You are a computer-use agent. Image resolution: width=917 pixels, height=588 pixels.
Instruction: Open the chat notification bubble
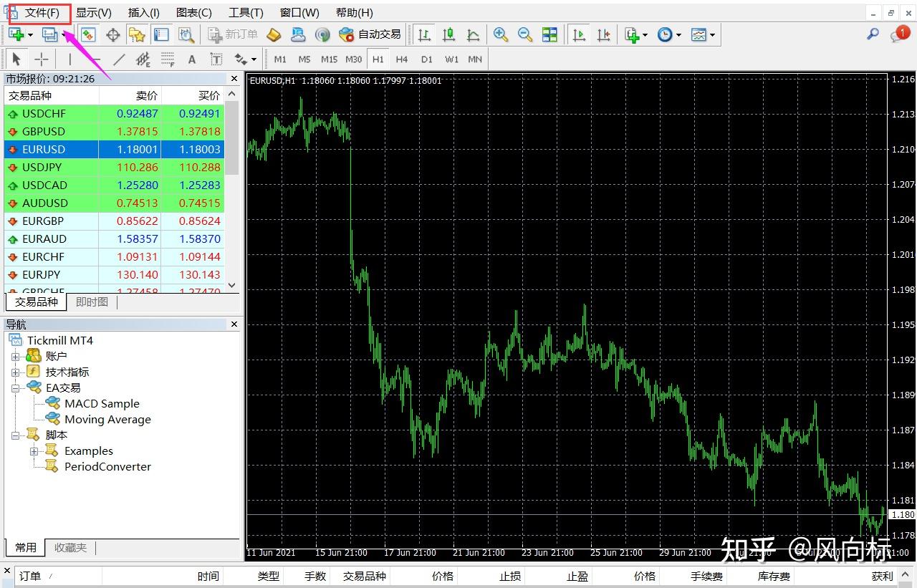pos(899,34)
